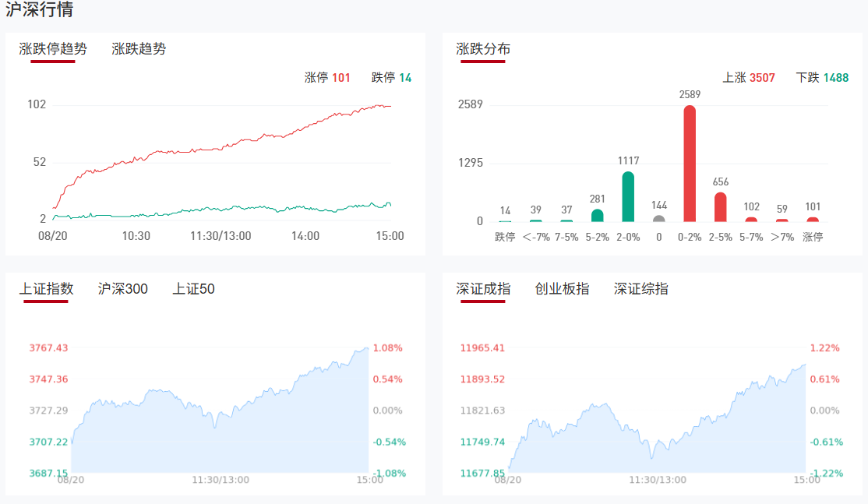Click the green 5-2% bar labeled 281

click(598, 216)
